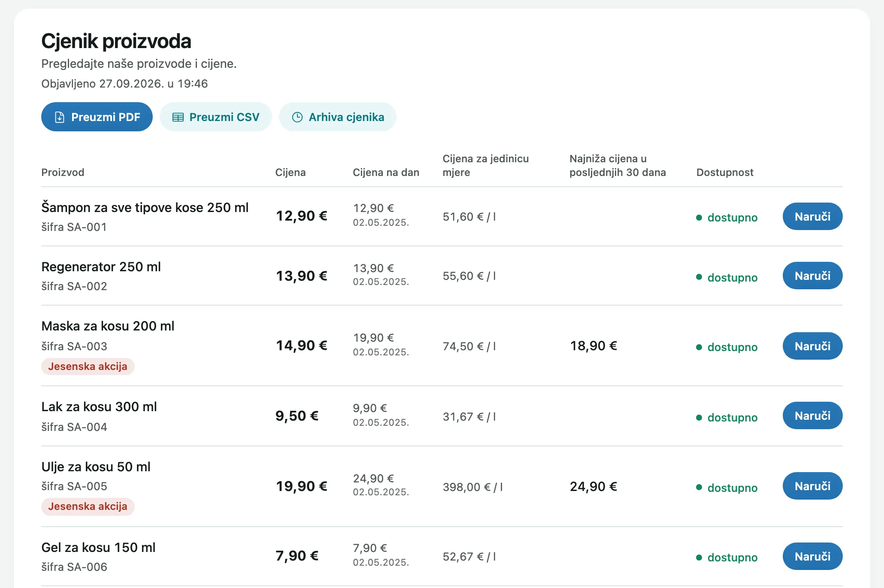Select product name Ulje za kosu 50 ml

click(x=96, y=467)
